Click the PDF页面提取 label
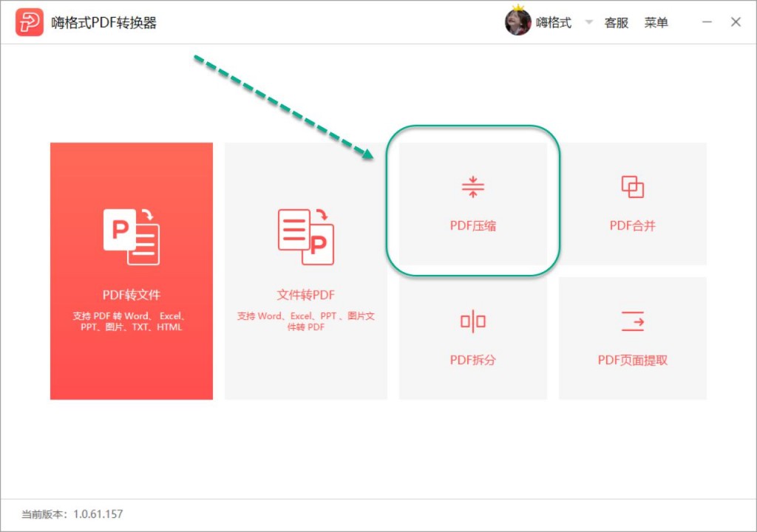Image resolution: width=757 pixels, height=532 pixels. (x=633, y=360)
